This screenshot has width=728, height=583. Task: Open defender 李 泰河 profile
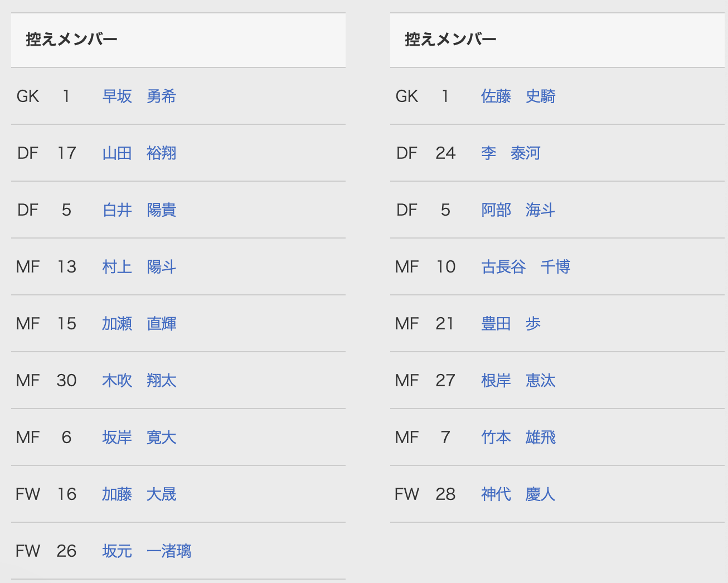[x=510, y=153]
